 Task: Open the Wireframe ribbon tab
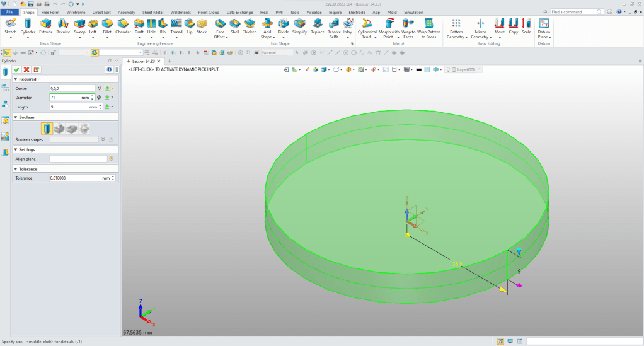[x=76, y=12]
